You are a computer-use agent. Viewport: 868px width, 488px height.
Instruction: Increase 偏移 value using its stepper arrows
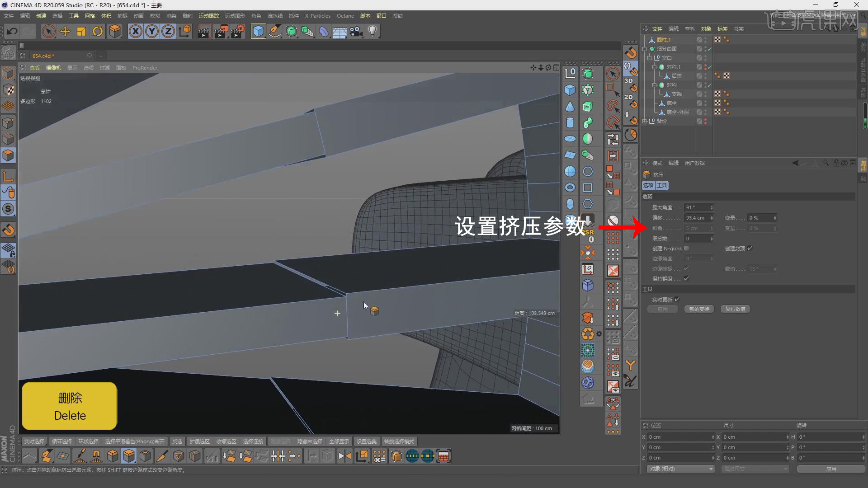pyautogui.click(x=711, y=216)
